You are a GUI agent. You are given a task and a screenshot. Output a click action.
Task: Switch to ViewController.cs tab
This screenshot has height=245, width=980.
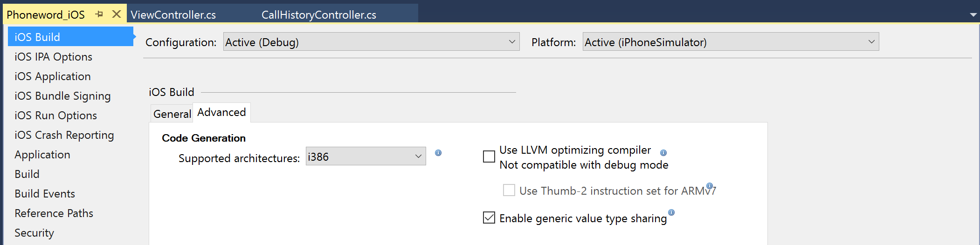pos(173,15)
